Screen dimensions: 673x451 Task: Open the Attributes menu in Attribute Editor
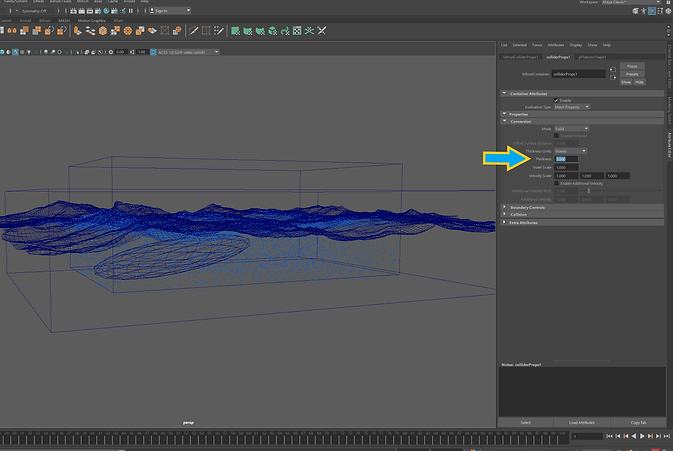[x=556, y=45]
